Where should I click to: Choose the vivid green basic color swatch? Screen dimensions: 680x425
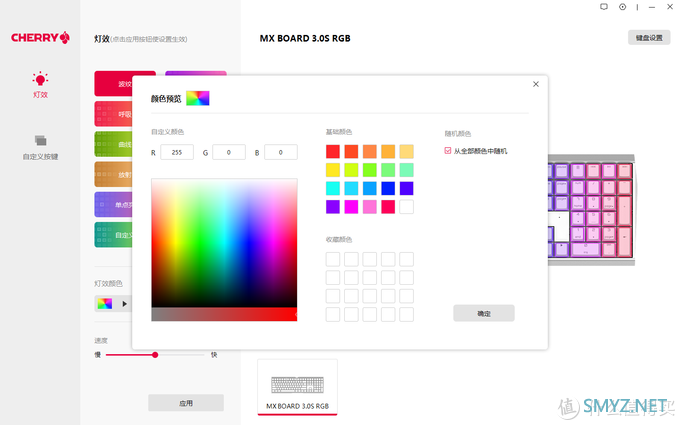(x=369, y=170)
